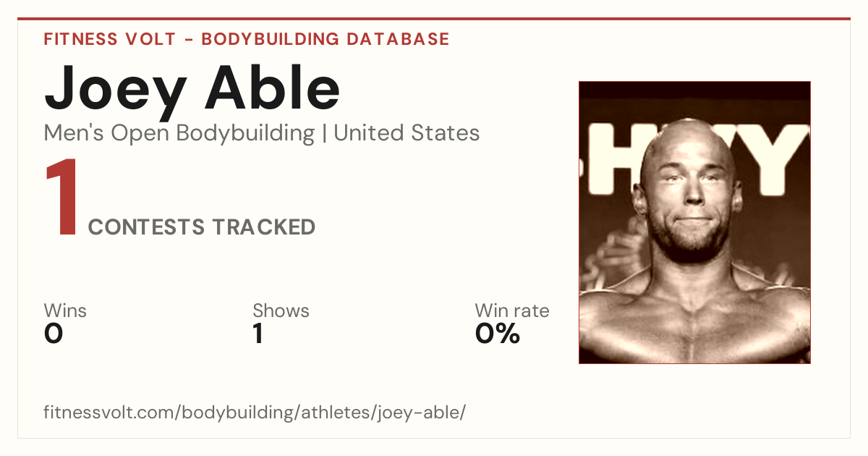Select the Men's Open Bodybuilding division text
Viewport: 868px width, 456px height.
pyautogui.click(x=179, y=133)
